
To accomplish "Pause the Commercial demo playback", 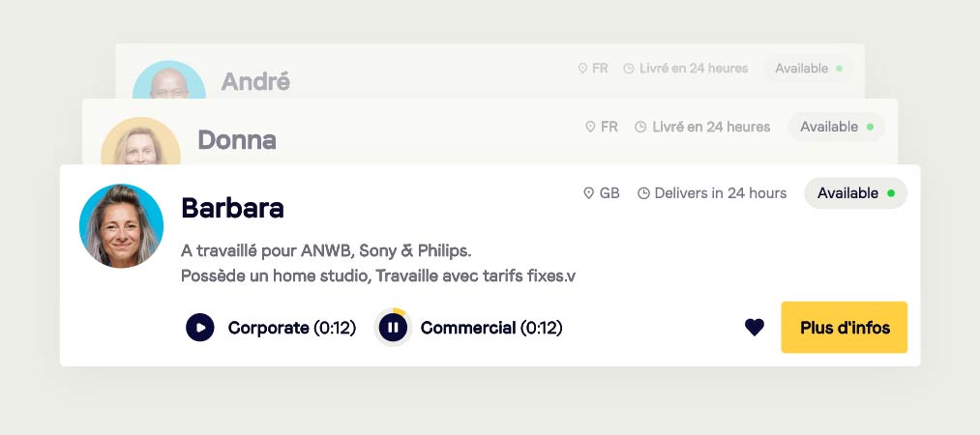I will (x=393, y=328).
